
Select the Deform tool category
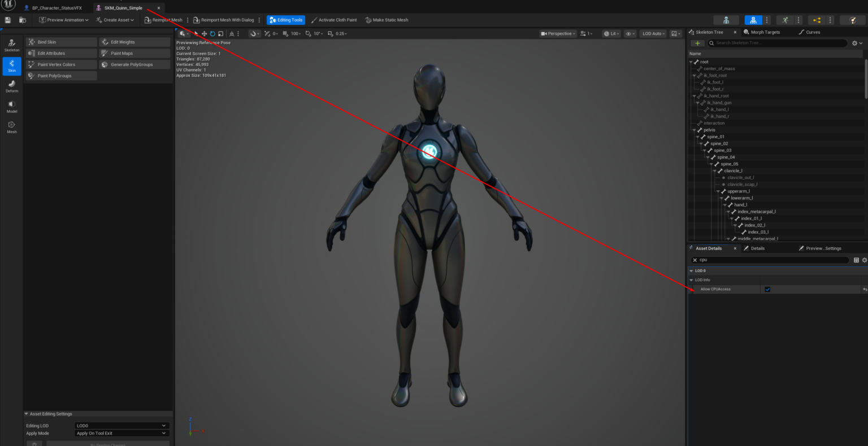pos(12,86)
